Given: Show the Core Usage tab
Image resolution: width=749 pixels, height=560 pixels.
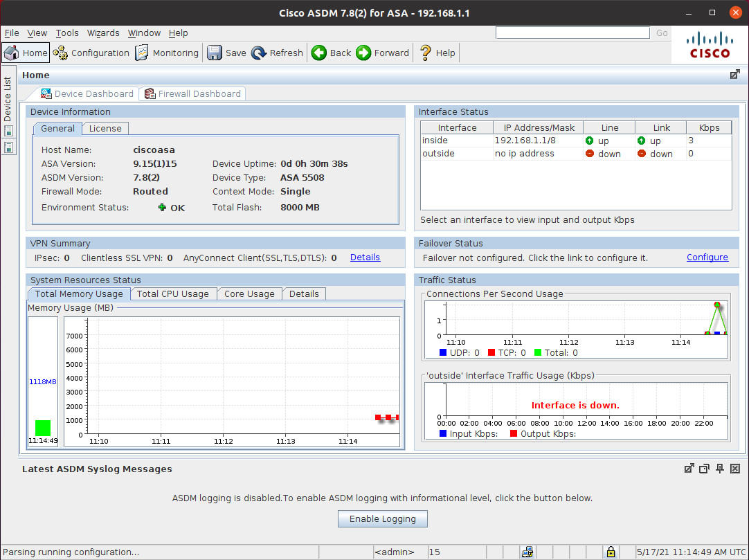Looking at the screenshot, I should (249, 294).
